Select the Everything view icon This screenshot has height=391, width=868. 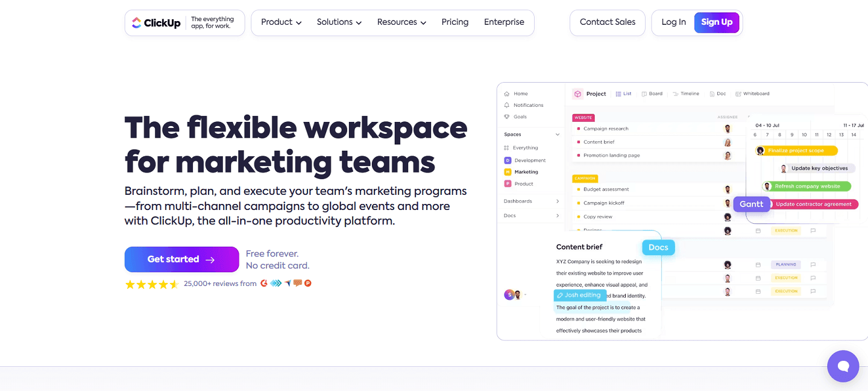tap(508, 148)
